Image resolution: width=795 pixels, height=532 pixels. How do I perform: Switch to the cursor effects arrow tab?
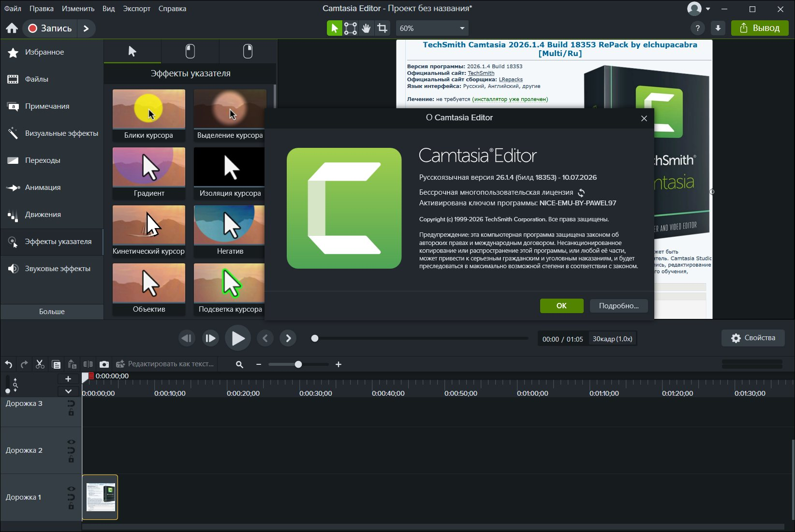pos(132,51)
